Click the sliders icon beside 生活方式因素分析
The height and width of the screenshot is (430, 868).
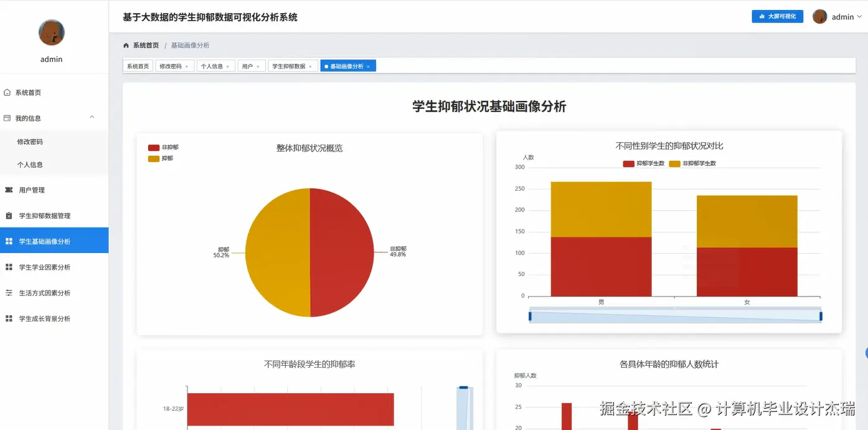coord(9,293)
